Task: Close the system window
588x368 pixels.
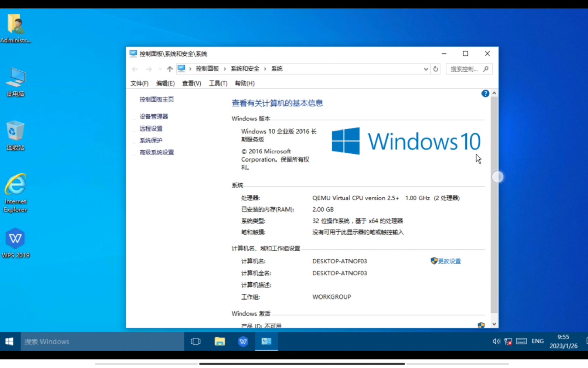Action: (x=487, y=53)
